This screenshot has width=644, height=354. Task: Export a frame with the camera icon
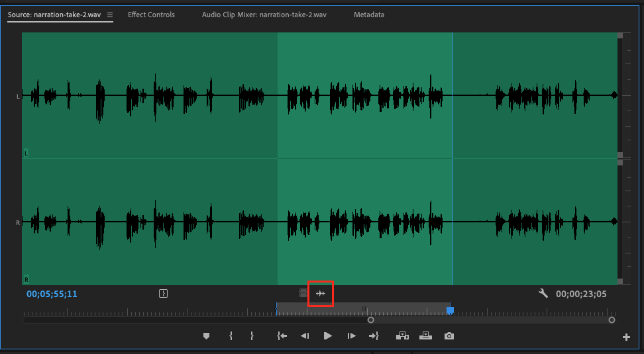point(449,336)
